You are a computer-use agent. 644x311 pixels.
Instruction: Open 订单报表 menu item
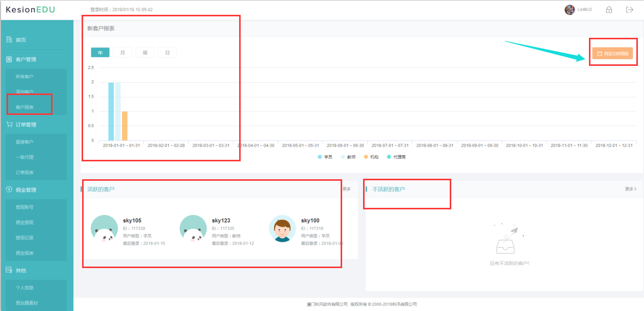pyautogui.click(x=24, y=173)
